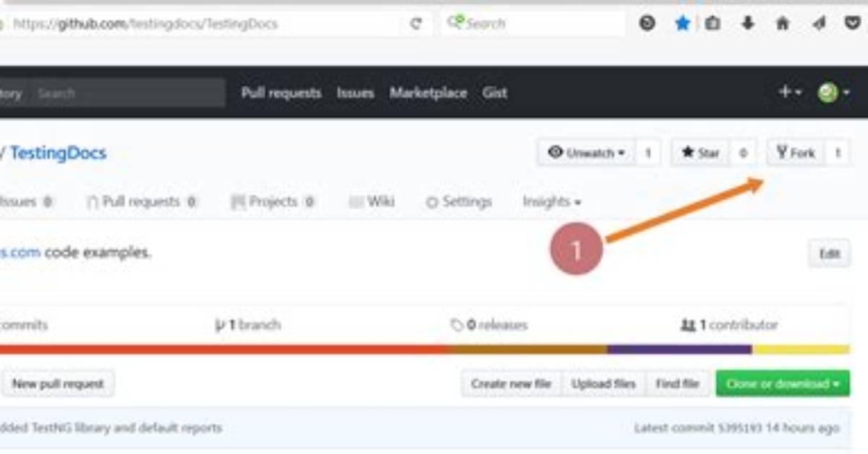Expand the green Clone or download dropdown
Image resolution: width=868 pixels, height=454 pixels.
[783, 384]
